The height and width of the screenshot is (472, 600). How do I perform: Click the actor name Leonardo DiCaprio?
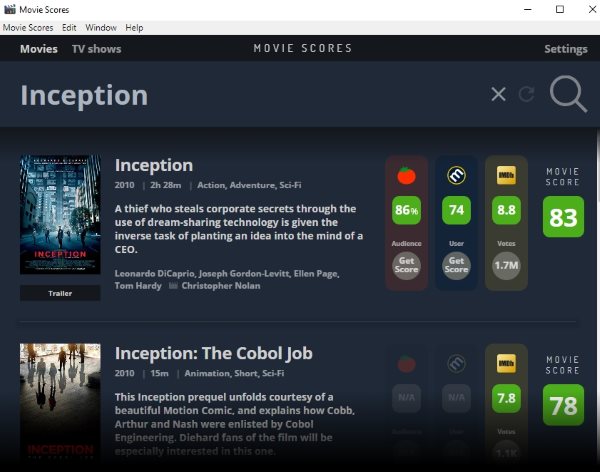(155, 274)
